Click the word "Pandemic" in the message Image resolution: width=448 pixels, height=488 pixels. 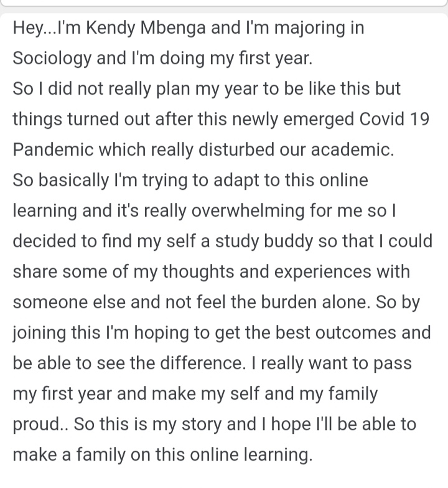point(53,149)
